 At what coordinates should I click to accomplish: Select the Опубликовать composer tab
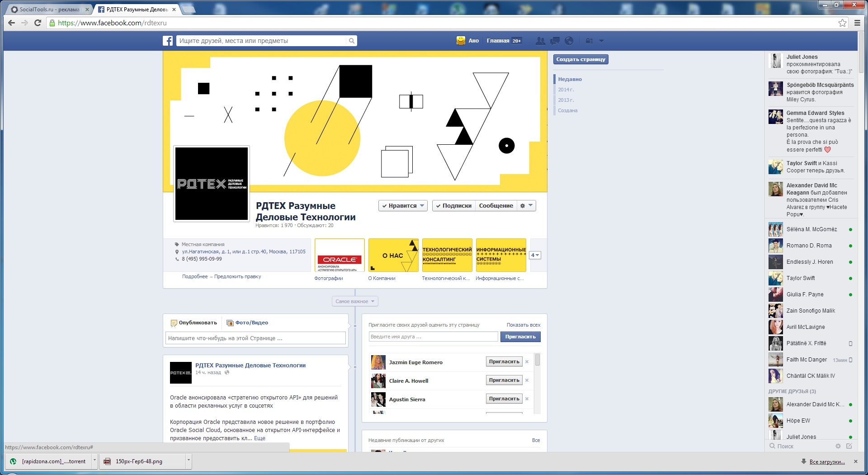194,323
